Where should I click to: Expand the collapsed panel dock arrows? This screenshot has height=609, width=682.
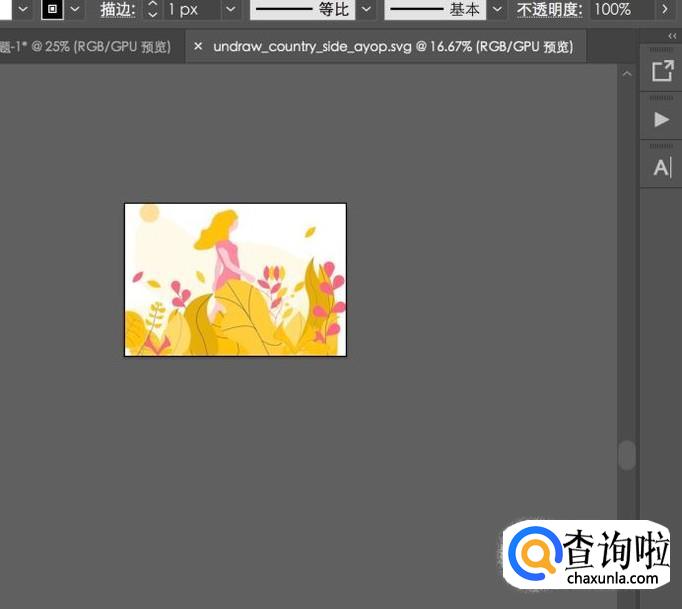[x=672, y=36]
